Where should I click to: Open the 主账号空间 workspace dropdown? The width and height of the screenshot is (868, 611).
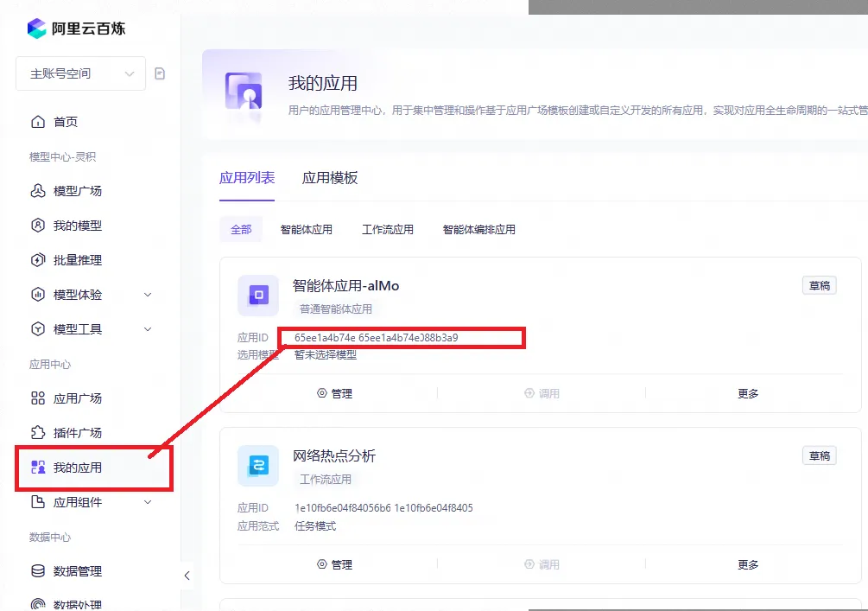click(81, 73)
